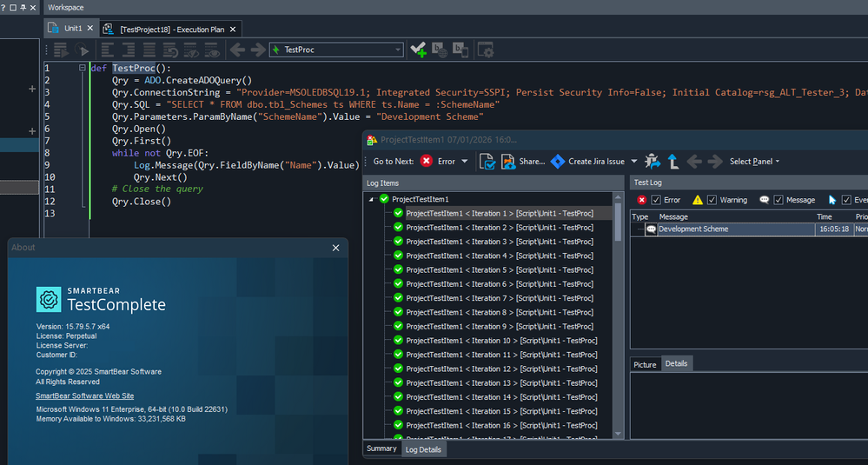This screenshot has height=465, width=868.
Task: Click the red Error icon beside Go to Next
Action: coord(427,161)
